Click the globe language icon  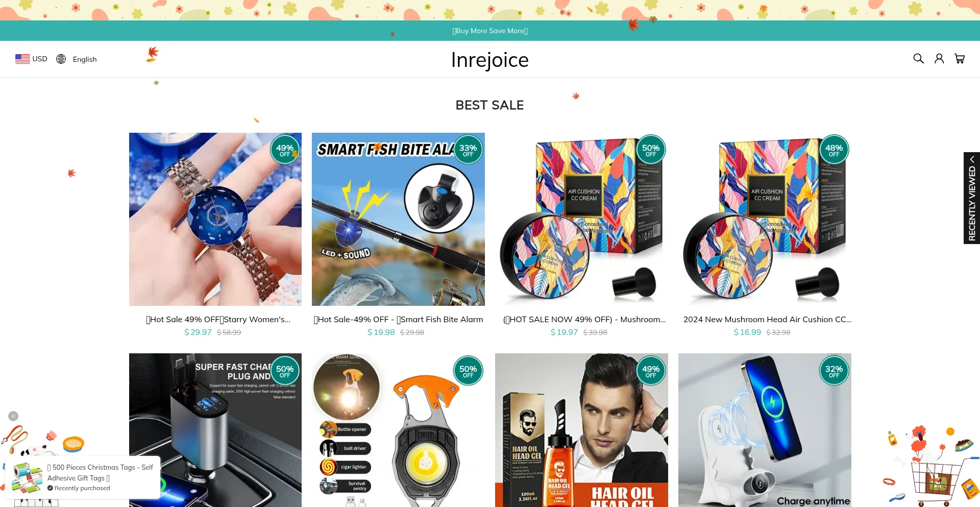(x=61, y=59)
